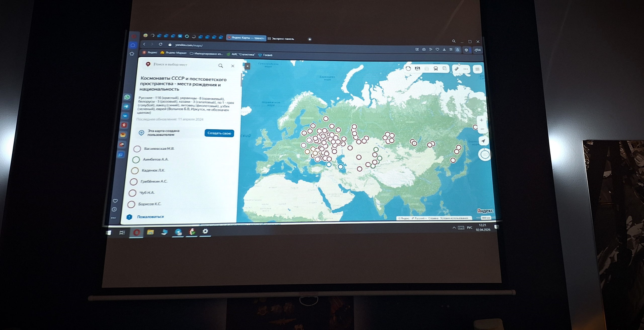Open the public transport bus layer
Viewport: 644px width, 330px height.
click(436, 69)
